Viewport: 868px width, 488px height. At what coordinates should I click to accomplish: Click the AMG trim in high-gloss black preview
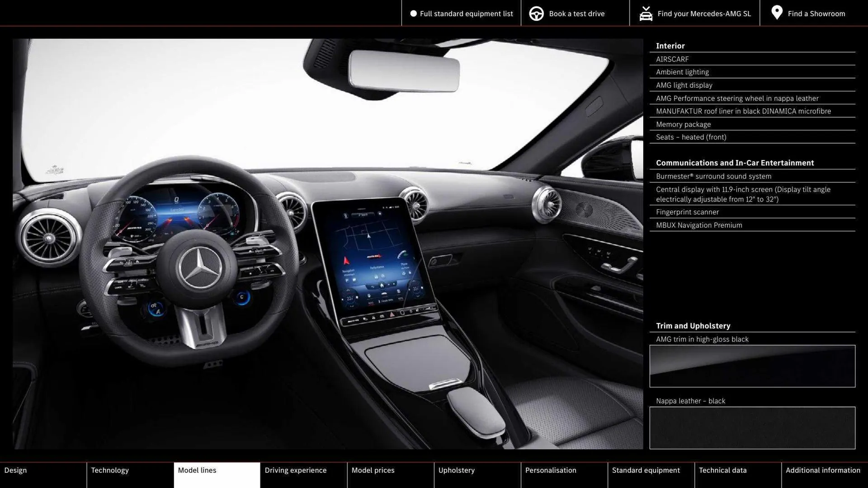752,366
